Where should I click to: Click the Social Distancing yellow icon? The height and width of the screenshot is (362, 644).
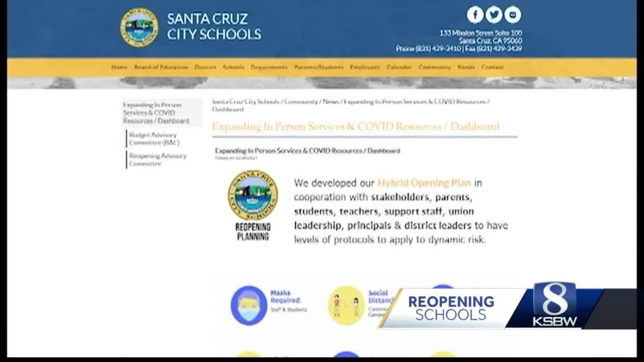346,305
